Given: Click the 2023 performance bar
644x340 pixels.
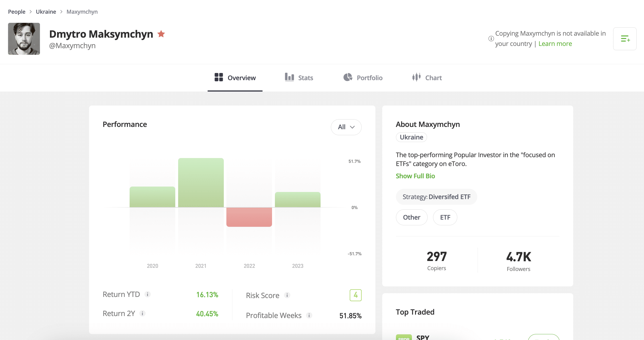Looking at the screenshot, I should pos(298,200).
